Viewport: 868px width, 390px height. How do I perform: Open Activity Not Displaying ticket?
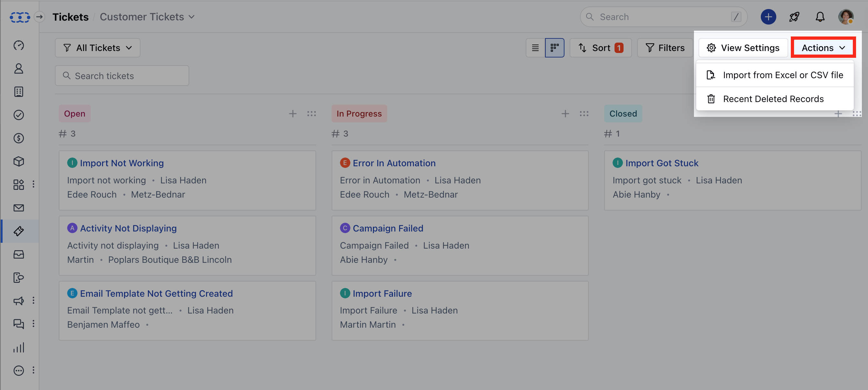coord(128,228)
